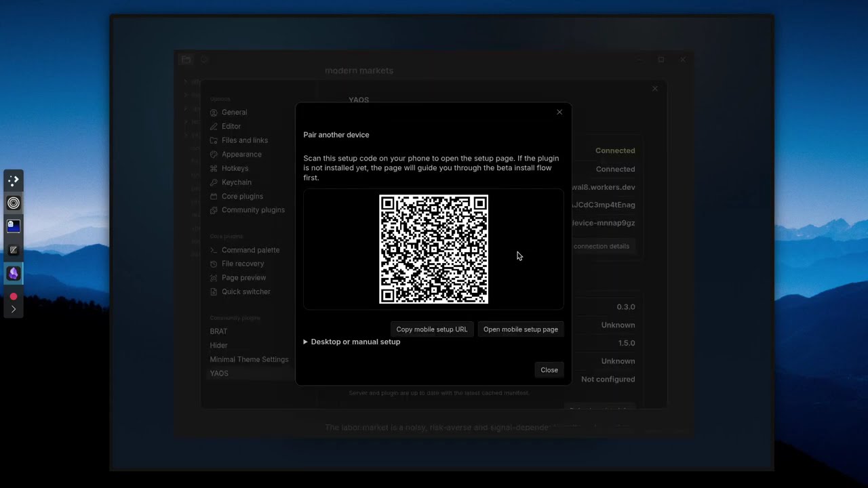Click the Page preview icon
The height and width of the screenshot is (488, 868).
tap(214, 278)
